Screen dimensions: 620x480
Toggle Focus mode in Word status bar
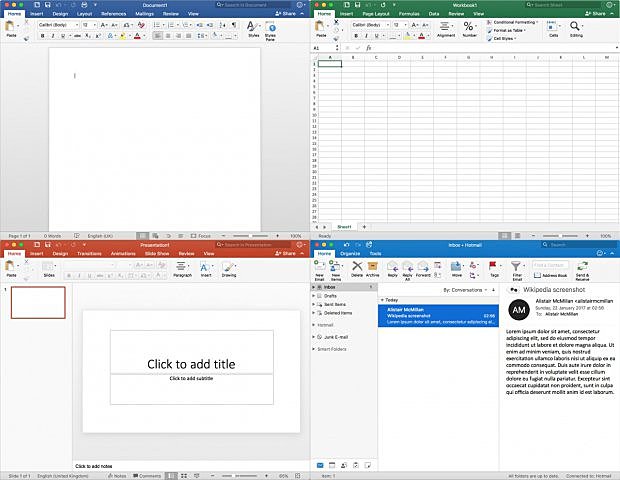(201, 236)
